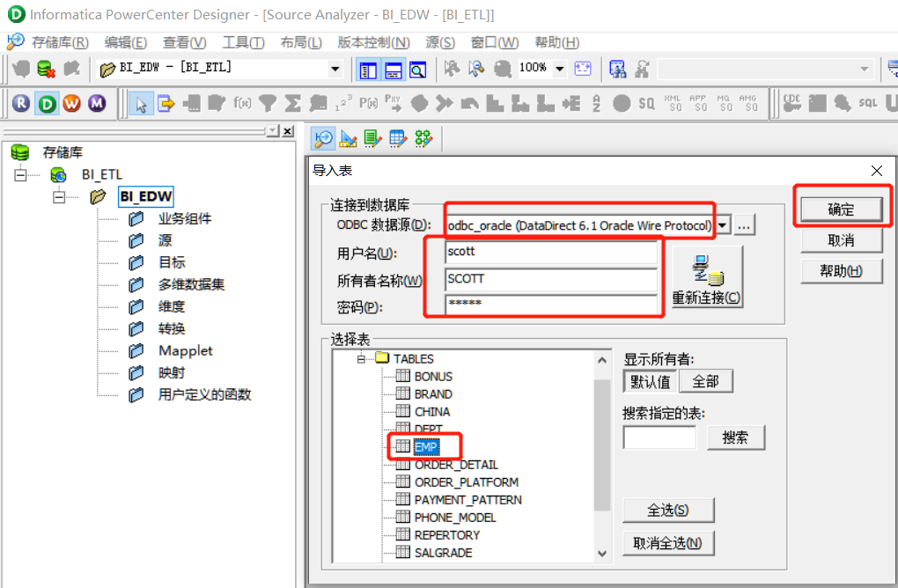Viewport: 898px width, 588px height.
Task: Open the folder selector BI_EDW - [BI_ETL] dropdown
Action: pyautogui.click(x=335, y=70)
